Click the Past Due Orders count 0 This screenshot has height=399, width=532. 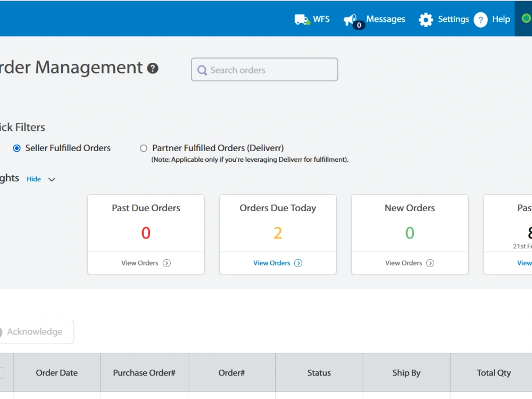coord(146,233)
